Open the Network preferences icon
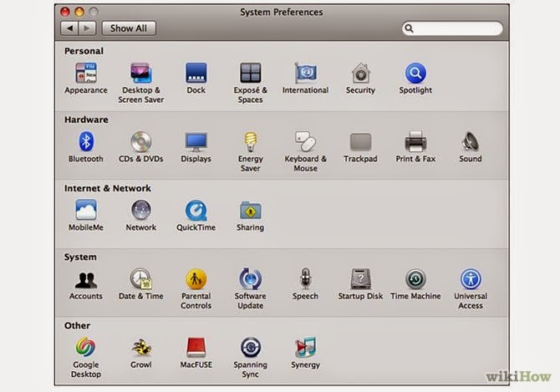The width and height of the screenshot is (560, 392). point(141,210)
